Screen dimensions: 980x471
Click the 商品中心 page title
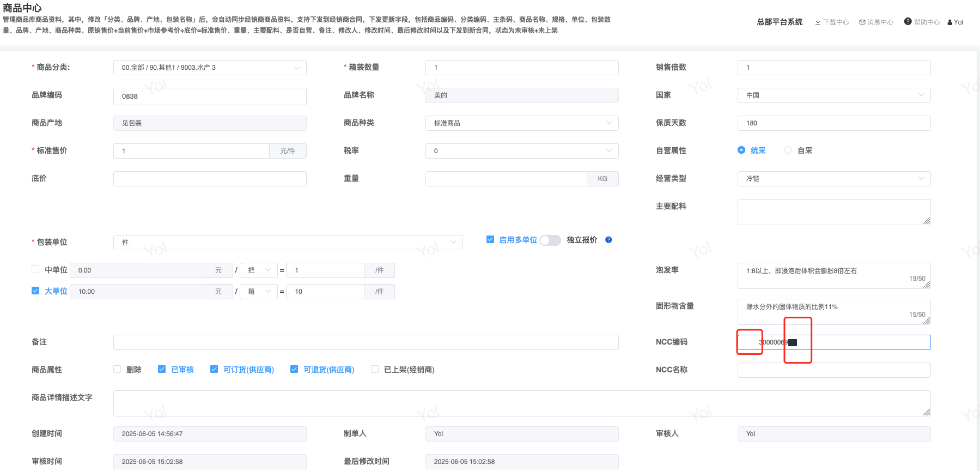point(22,8)
